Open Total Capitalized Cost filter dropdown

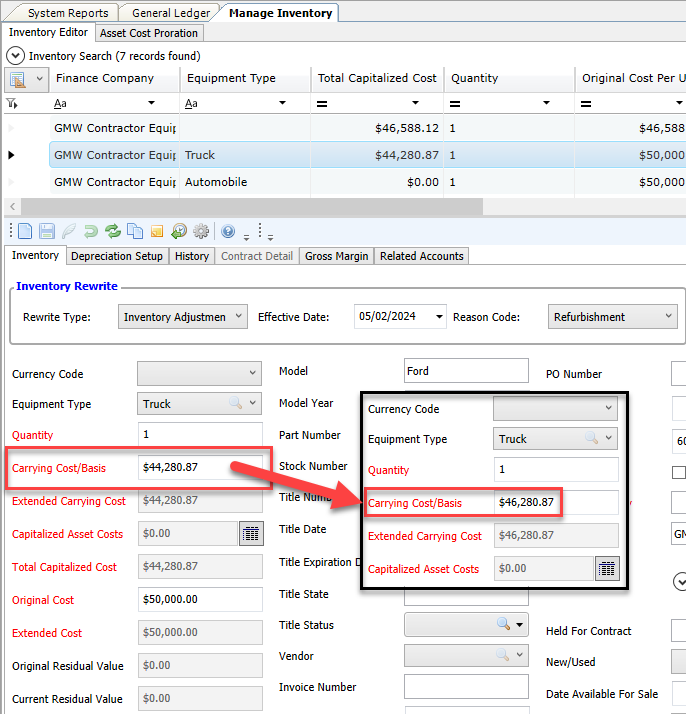point(415,103)
